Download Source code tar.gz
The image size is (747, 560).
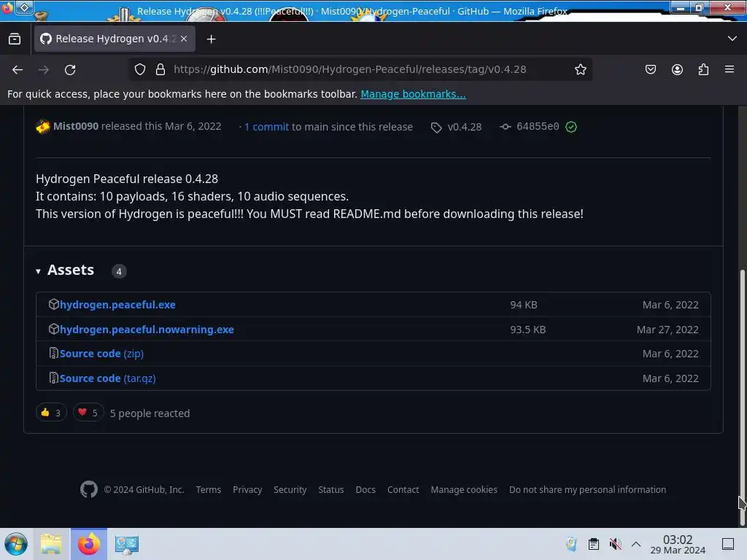coord(108,378)
